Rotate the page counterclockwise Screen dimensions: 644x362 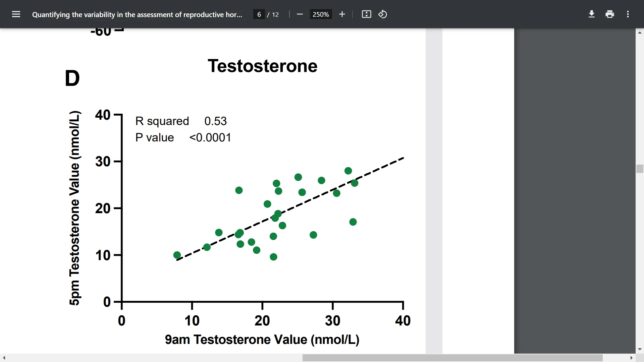382,14
